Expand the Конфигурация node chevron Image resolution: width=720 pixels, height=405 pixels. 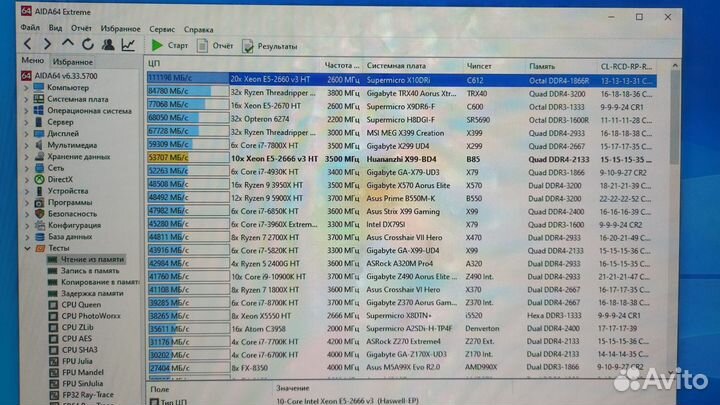pyautogui.click(x=27, y=225)
